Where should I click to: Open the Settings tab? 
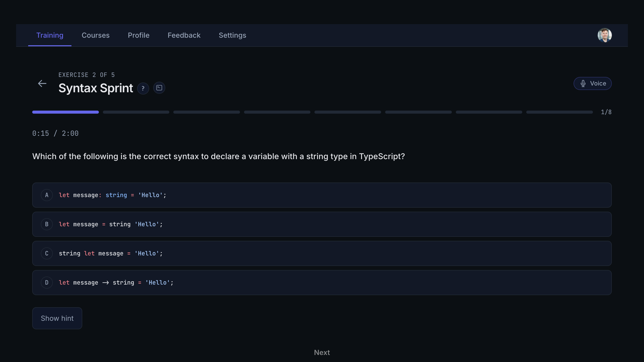[x=232, y=35]
